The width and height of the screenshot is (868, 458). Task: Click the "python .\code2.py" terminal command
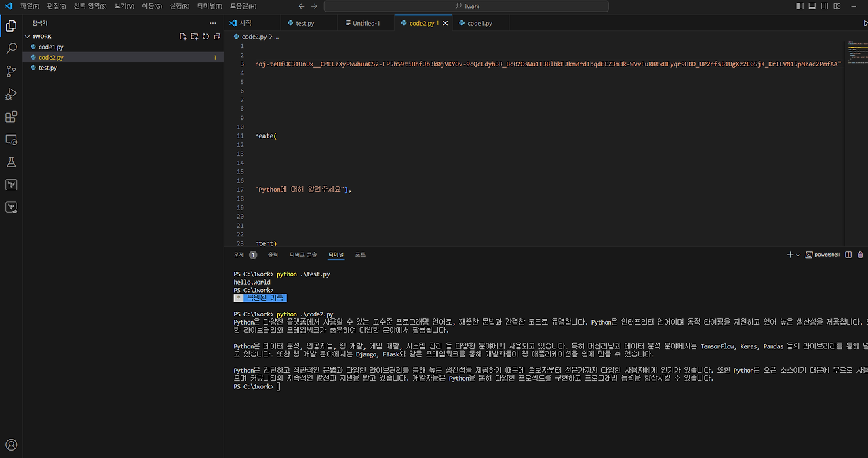point(305,314)
